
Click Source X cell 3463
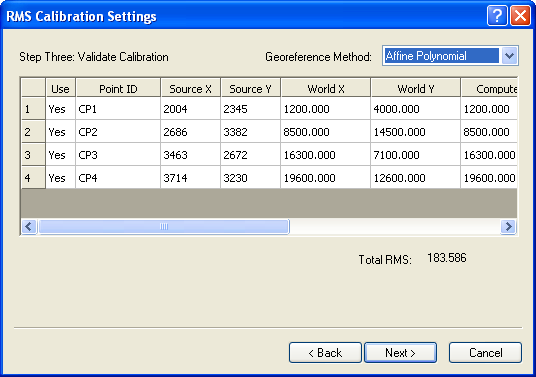pyautogui.click(x=190, y=154)
